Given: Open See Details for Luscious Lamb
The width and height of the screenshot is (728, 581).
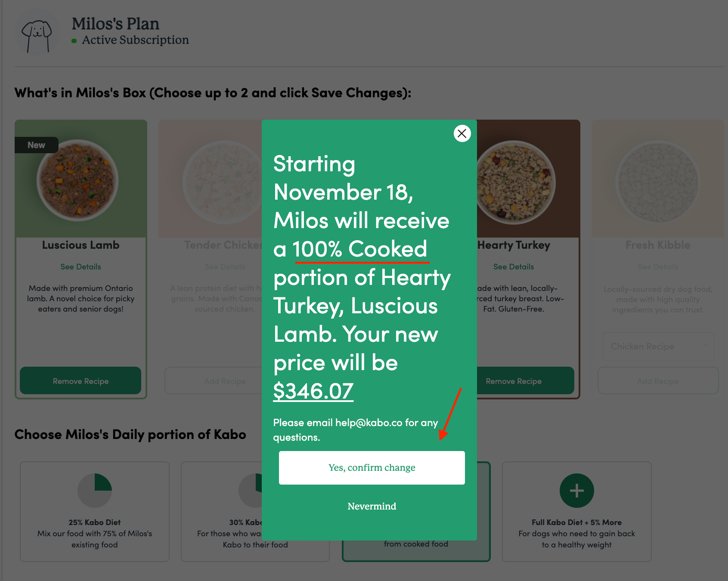Looking at the screenshot, I should click(81, 267).
